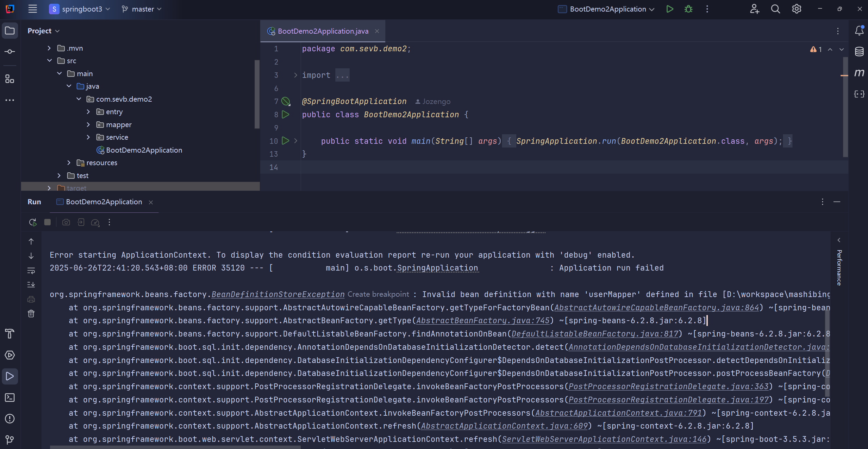Expand the folded import block on line 3
This screenshot has width=868, height=449.
click(x=296, y=75)
